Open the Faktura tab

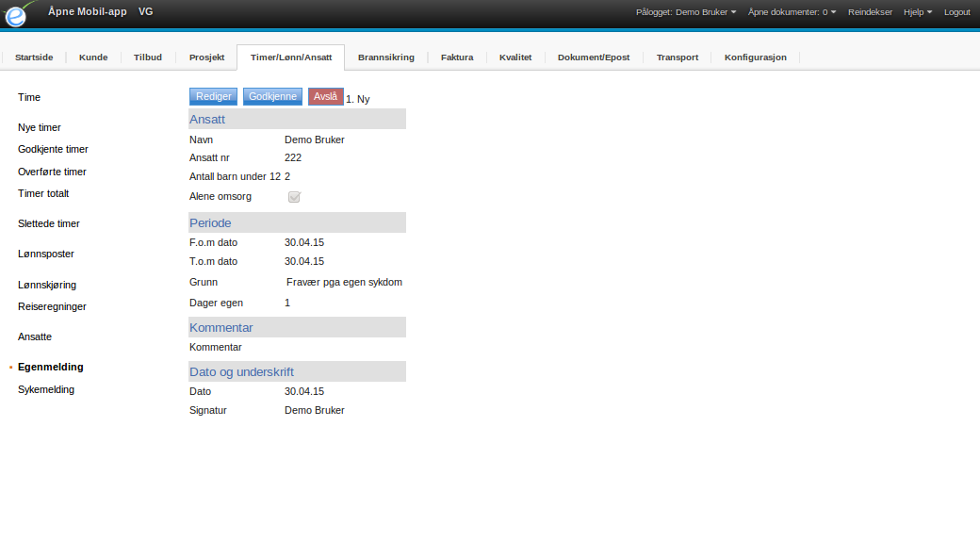click(457, 57)
